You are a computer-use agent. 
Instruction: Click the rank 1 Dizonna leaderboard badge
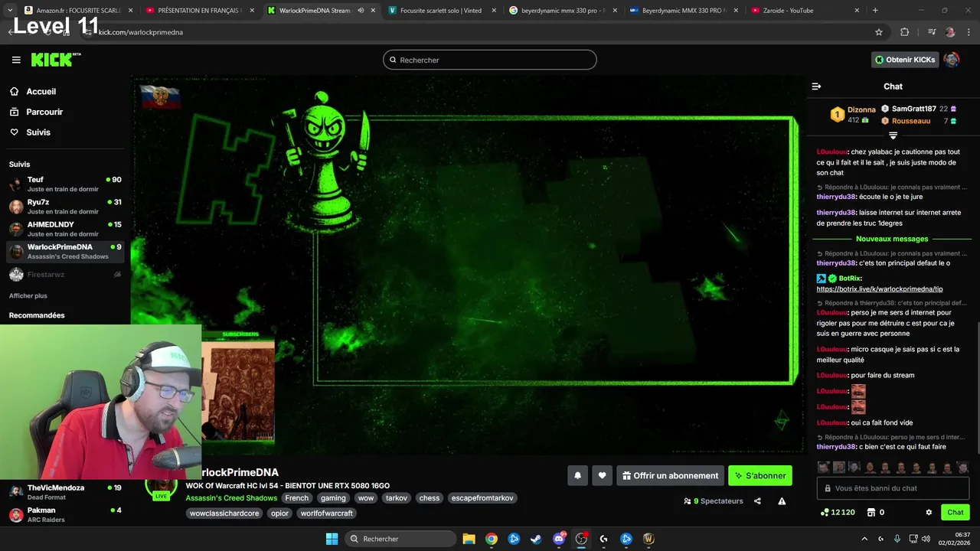837,114
